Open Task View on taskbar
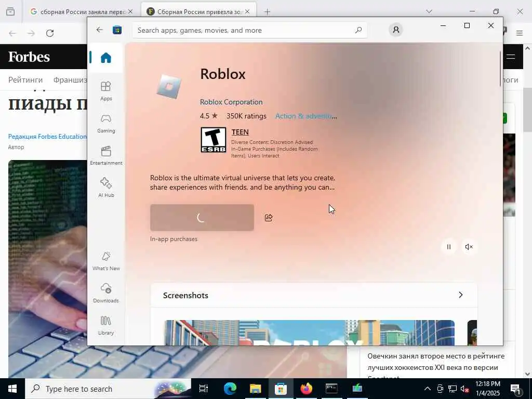This screenshot has width=532, height=399. [x=204, y=389]
